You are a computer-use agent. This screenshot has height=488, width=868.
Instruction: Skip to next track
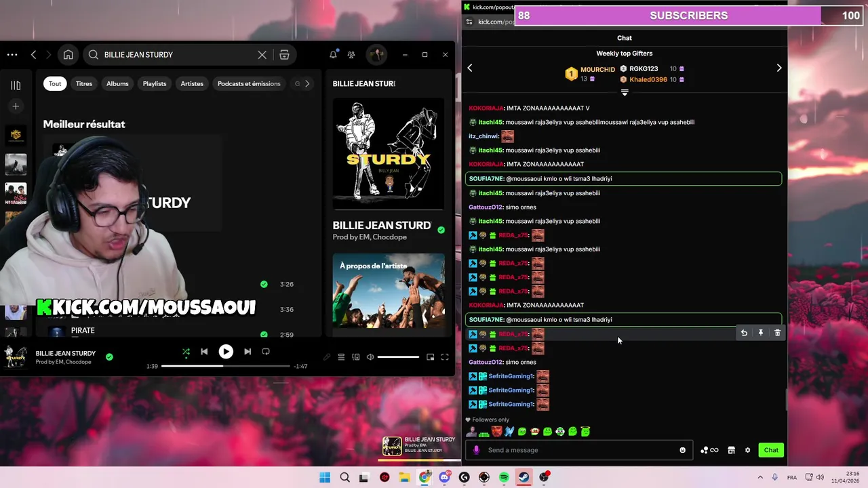[x=248, y=352]
